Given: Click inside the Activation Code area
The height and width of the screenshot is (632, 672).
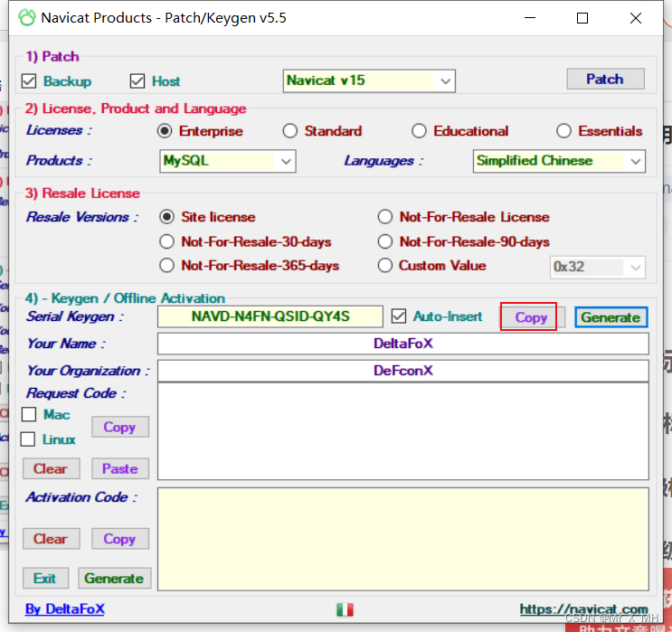Looking at the screenshot, I should pos(402,539).
